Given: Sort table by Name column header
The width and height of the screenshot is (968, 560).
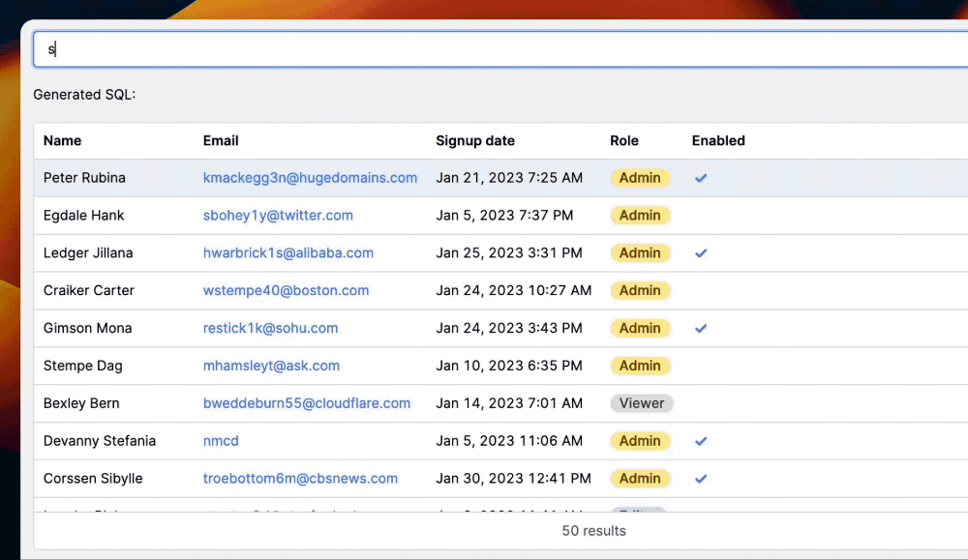Looking at the screenshot, I should click(63, 141).
